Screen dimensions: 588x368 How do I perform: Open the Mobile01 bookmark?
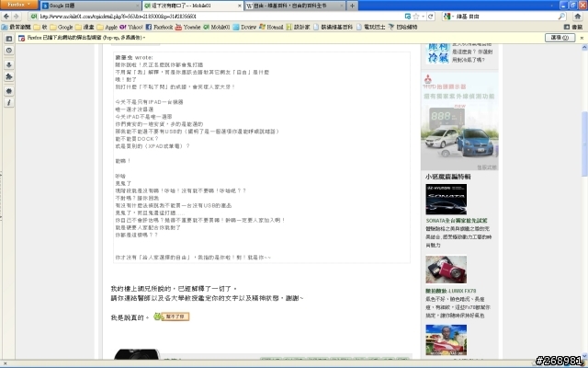click(217, 27)
